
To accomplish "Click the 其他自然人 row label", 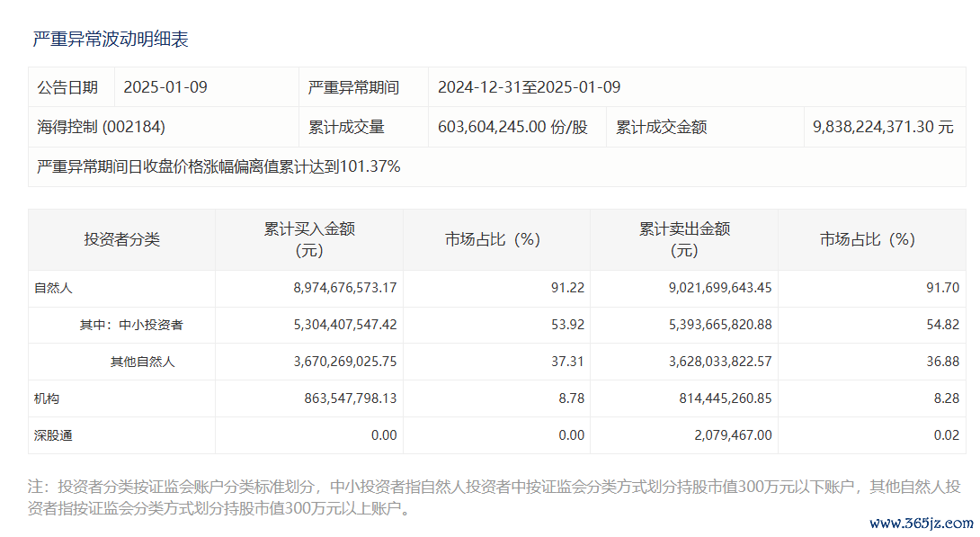I will [142, 362].
